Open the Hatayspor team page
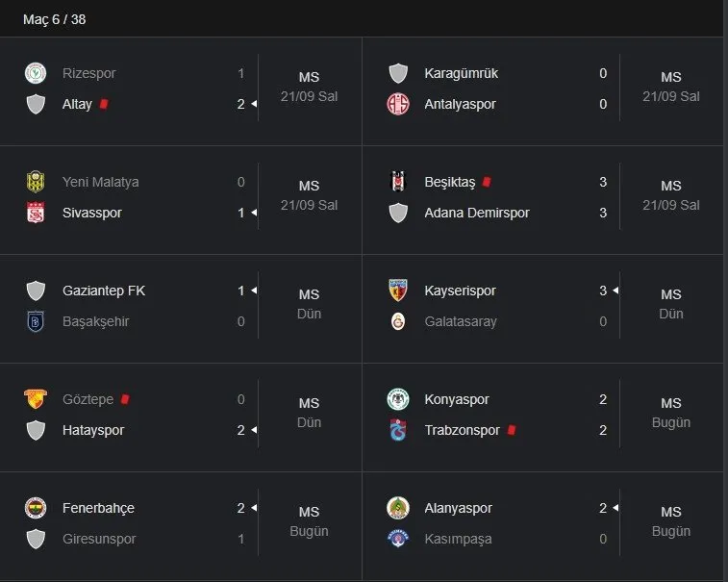This screenshot has height=582, width=728. 93,430
